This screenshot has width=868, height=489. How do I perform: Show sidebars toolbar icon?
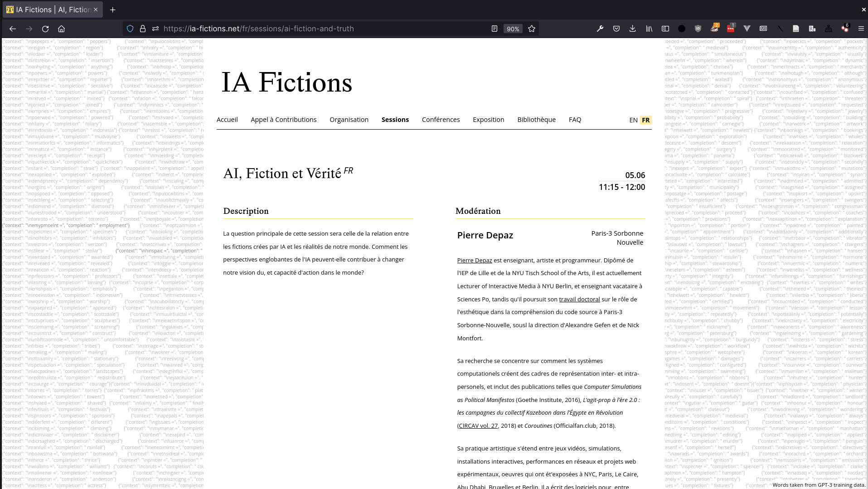[x=665, y=29]
